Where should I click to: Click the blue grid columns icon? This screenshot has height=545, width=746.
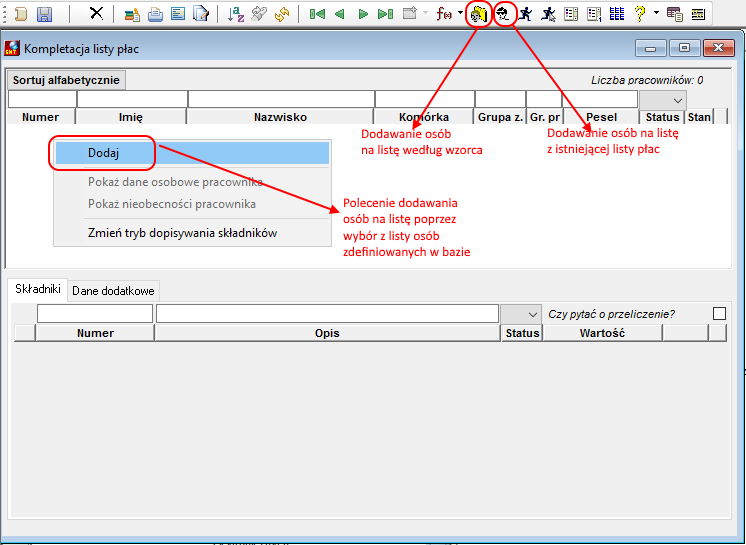(x=617, y=14)
